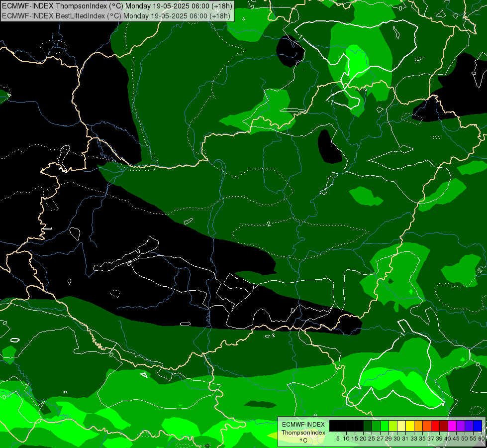
Task: Click the blue 55–60 legend swatch
Action: (x=478, y=426)
